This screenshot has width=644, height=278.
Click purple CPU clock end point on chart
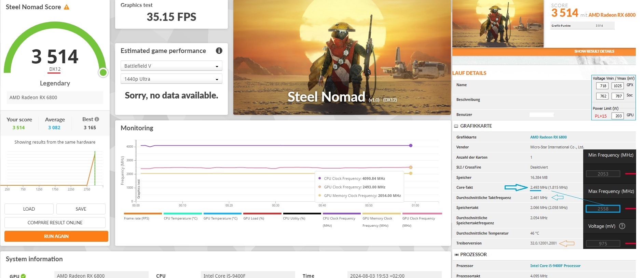(411, 146)
